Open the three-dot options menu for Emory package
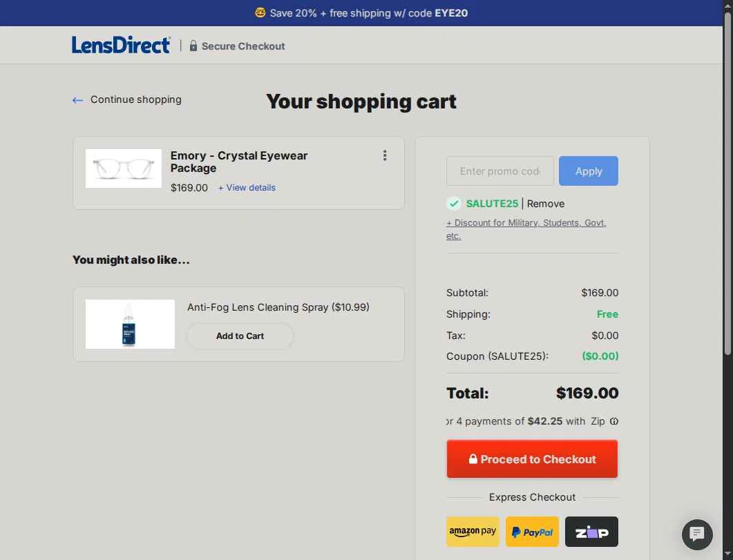 (385, 155)
